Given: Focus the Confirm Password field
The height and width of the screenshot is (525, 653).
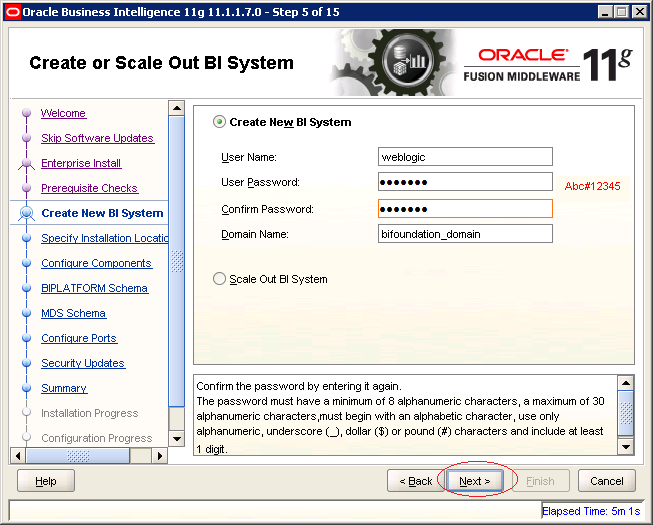Looking at the screenshot, I should click(x=465, y=209).
